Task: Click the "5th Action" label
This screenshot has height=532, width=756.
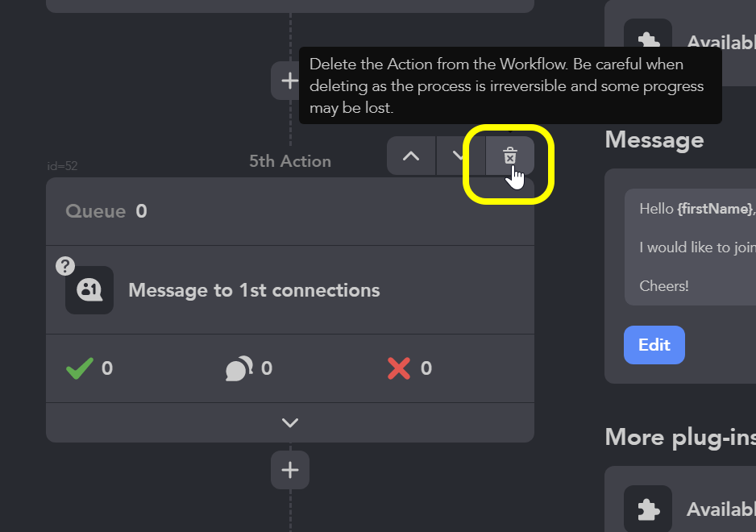Action: pyautogui.click(x=290, y=161)
